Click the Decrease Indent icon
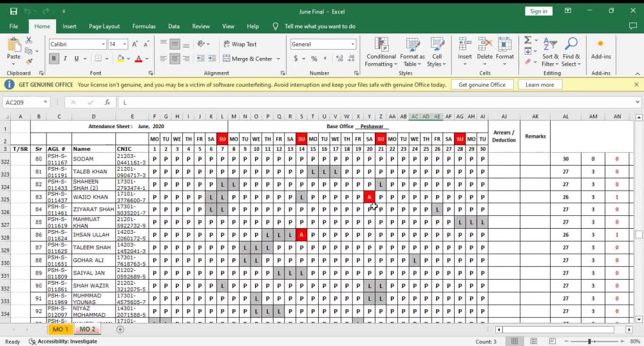This screenshot has height=346, width=644. (x=200, y=59)
